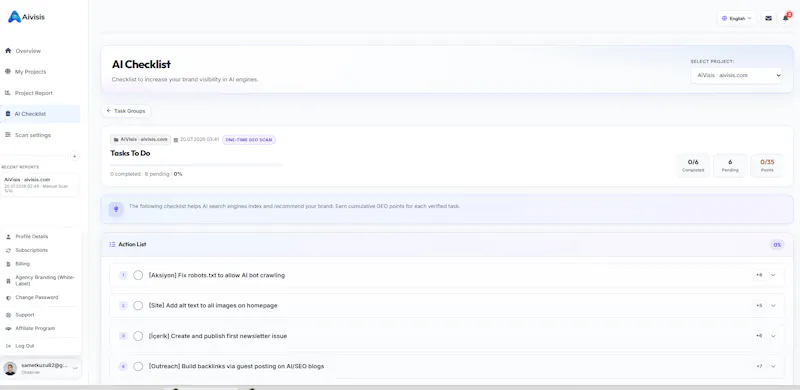Viewport: 800px width, 390px height.
Task: Click the task completion progress bar
Action: 196,165
